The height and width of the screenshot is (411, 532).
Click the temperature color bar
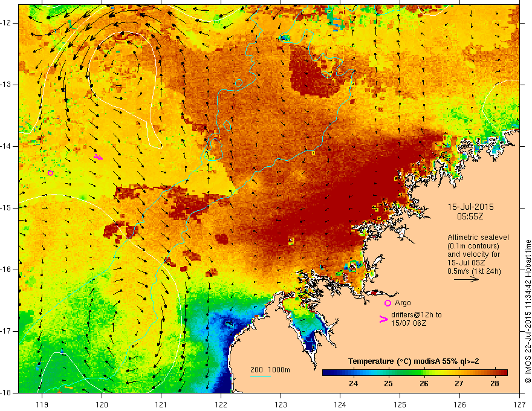click(415, 373)
